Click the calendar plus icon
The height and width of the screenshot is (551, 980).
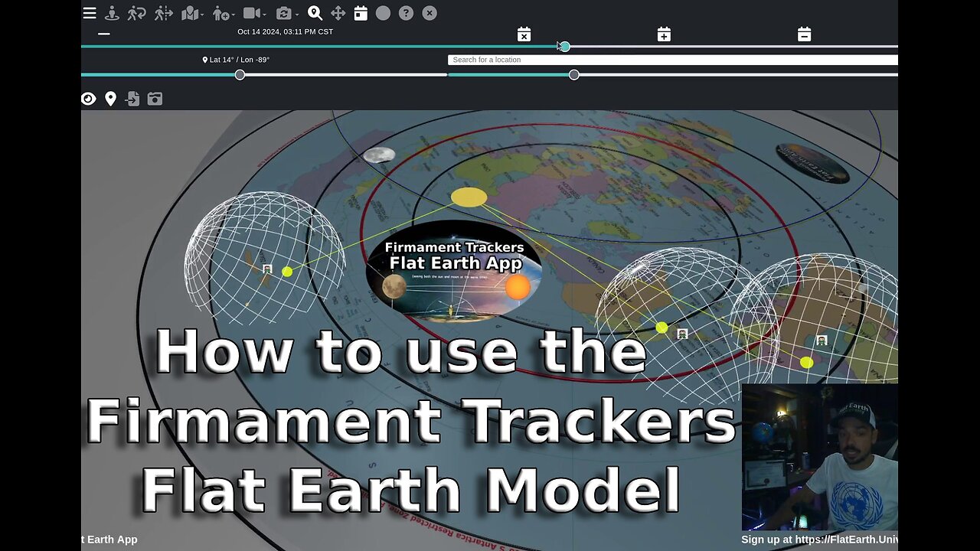[x=664, y=34]
